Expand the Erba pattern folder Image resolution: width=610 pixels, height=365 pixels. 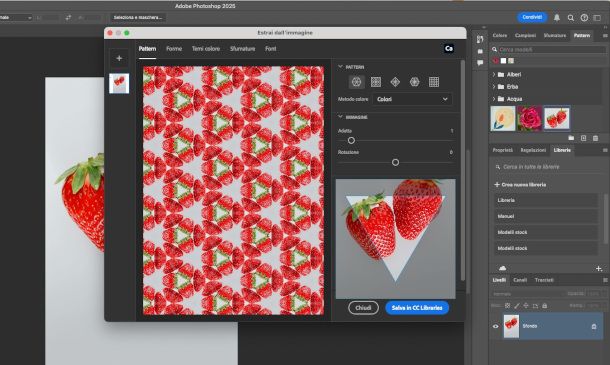(494, 87)
